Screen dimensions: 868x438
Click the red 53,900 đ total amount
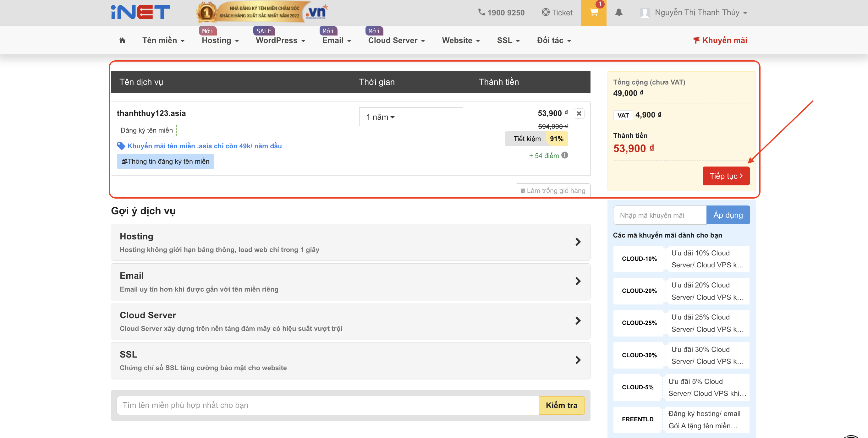(634, 149)
